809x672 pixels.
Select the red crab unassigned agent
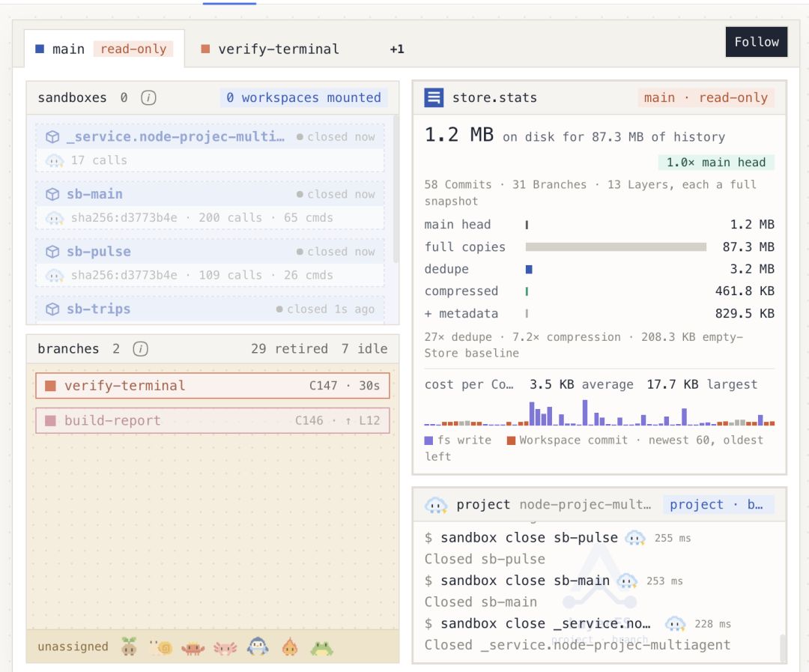tap(193, 648)
